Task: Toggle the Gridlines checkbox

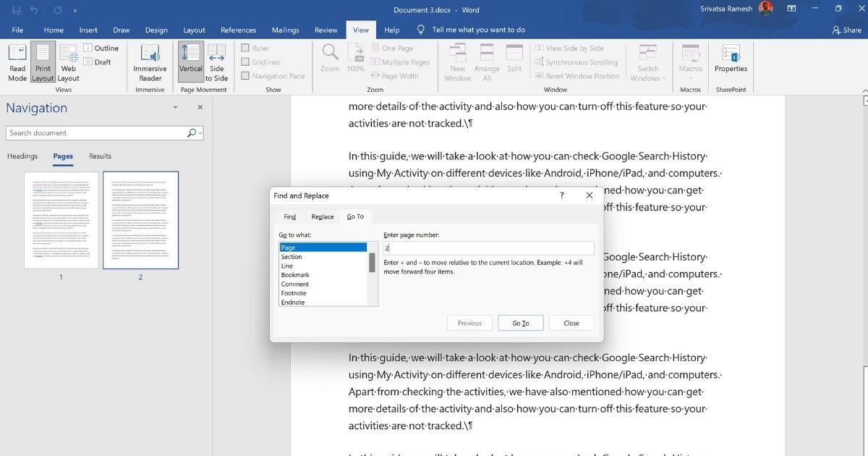Action: pyautogui.click(x=245, y=62)
